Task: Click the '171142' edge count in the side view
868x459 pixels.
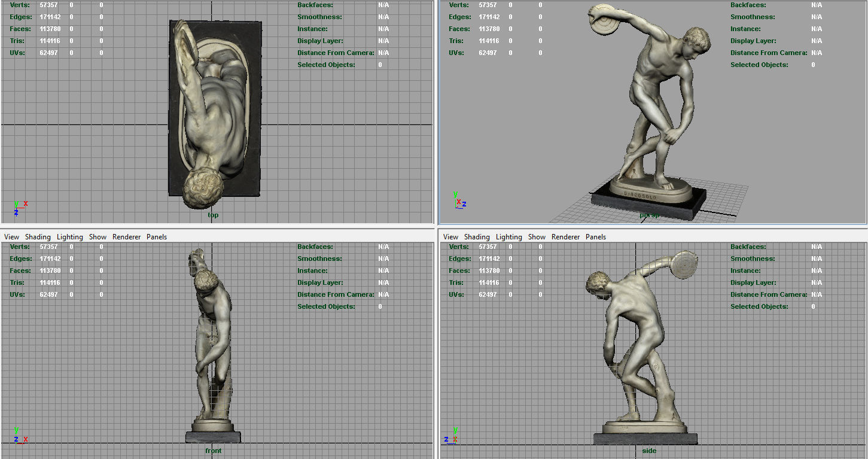Action: pos(488,259)
